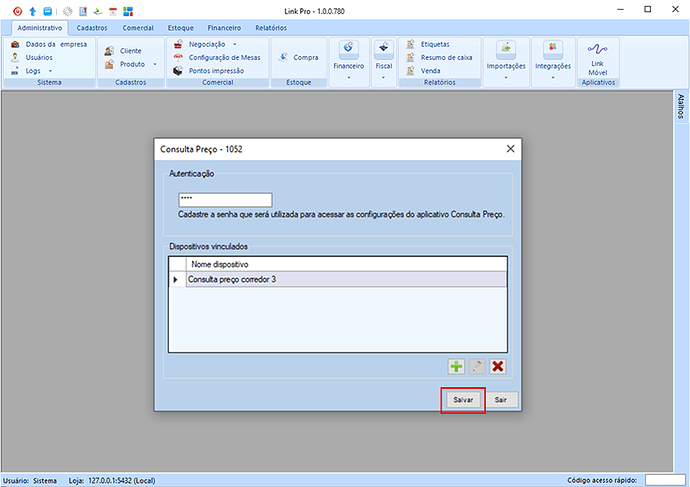Expand the Integrações dropdown
690x487 pixels.
(553, 62)
